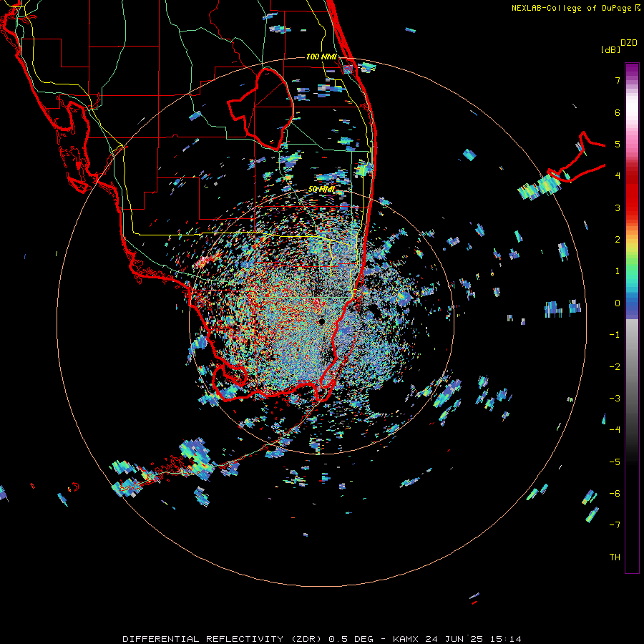Click the -5 dB label on the color scale
The image size is (644, 644).
click(x=615, y=462)
